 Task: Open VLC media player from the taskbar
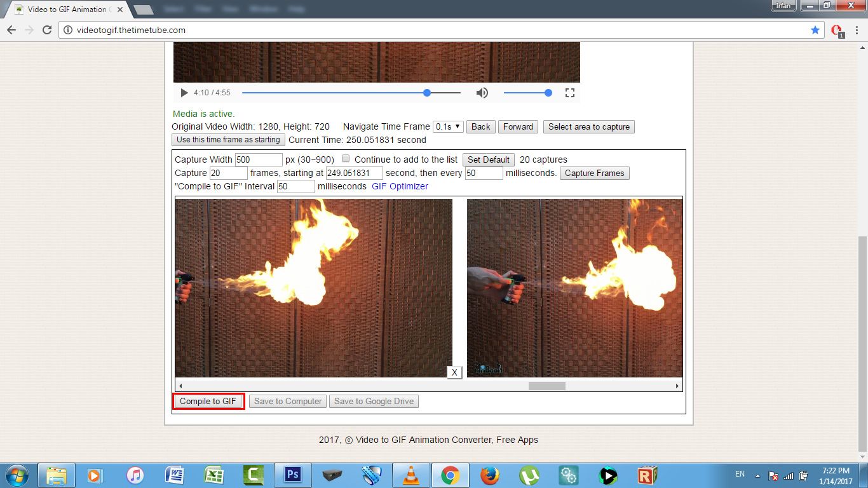coord(410,475)
